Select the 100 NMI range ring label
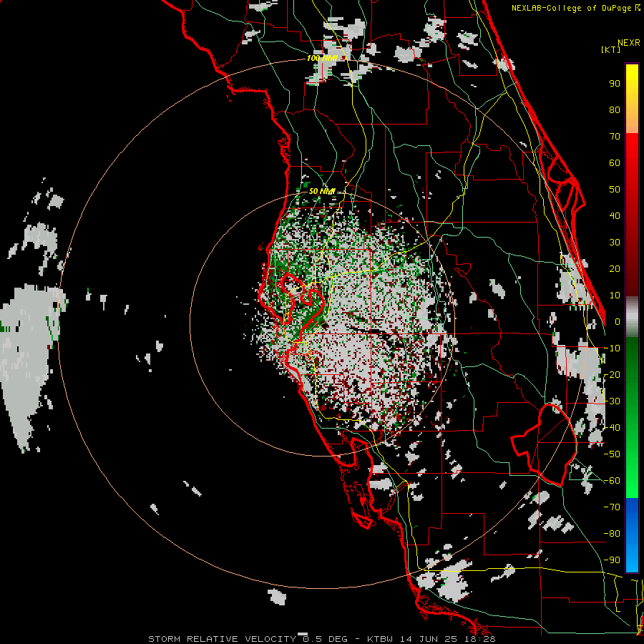 [322, 59]
